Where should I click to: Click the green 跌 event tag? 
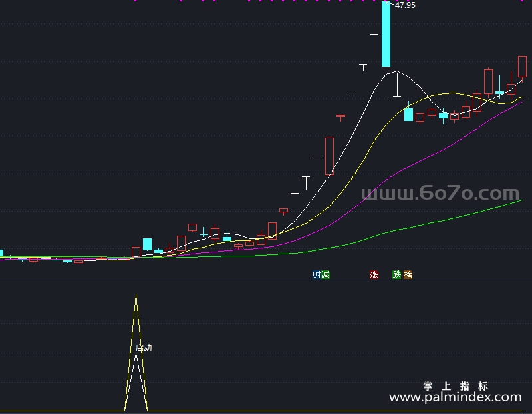pos(396,274)
